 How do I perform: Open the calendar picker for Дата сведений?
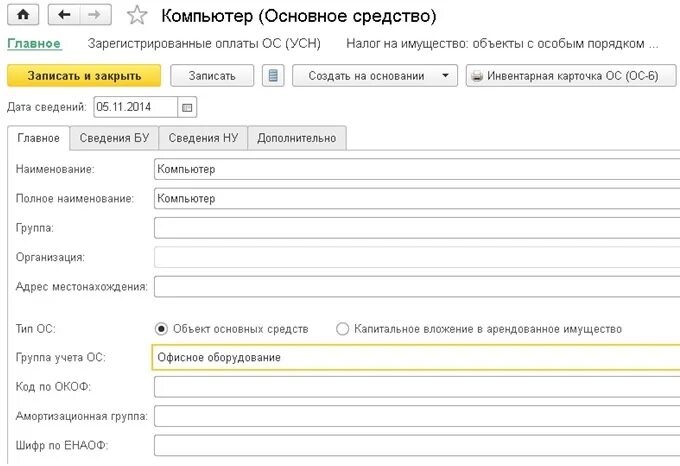pyautogui.click(x=188, y=107)
